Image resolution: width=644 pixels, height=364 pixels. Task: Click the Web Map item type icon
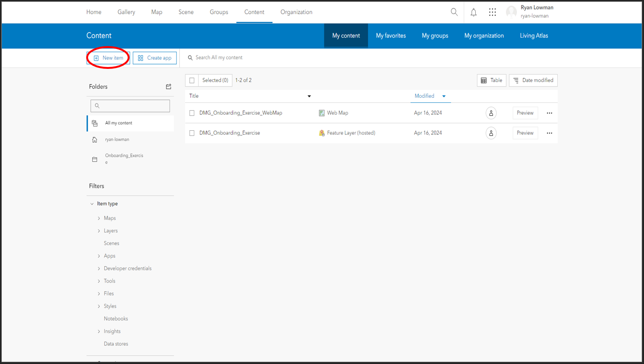point(322,113)
